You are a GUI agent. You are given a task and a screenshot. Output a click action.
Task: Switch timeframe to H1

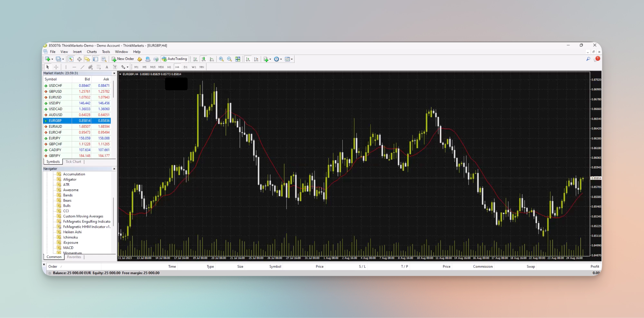tap(169, 67)
